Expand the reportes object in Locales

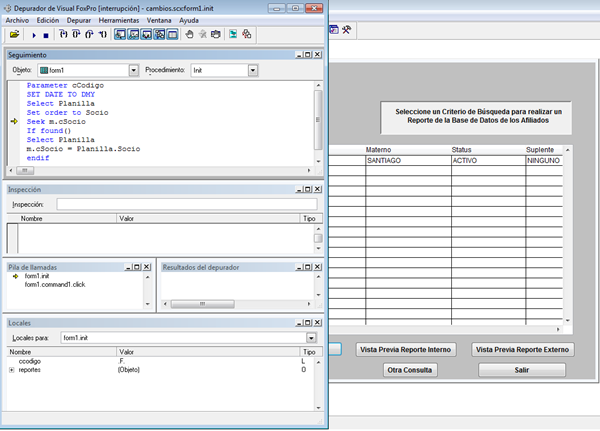[x=12, y=369]
